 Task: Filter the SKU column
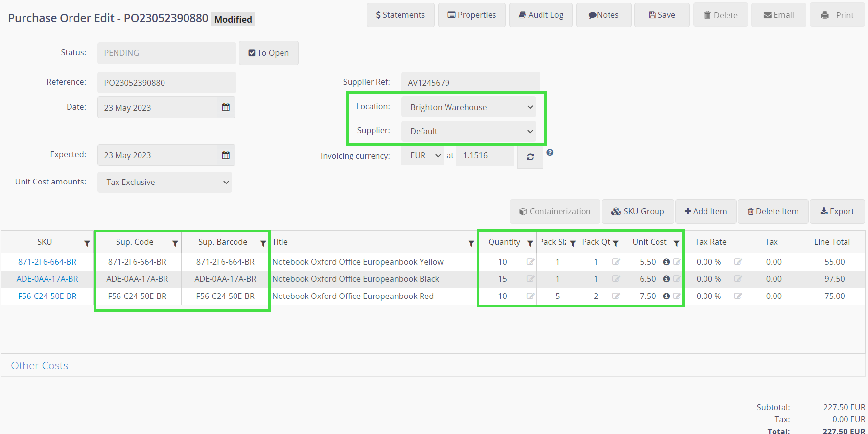[87, 243]
